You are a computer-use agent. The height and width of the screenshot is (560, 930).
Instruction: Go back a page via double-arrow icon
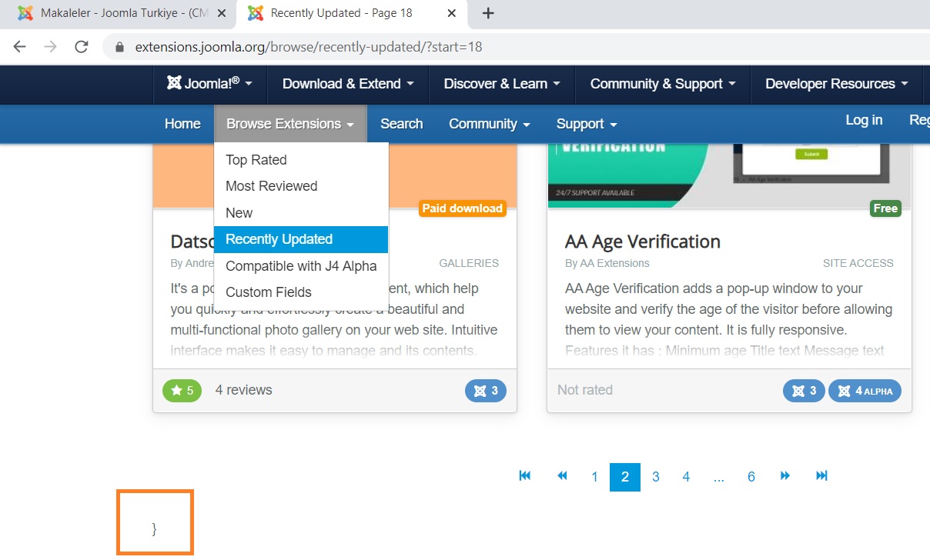[562, 476]
